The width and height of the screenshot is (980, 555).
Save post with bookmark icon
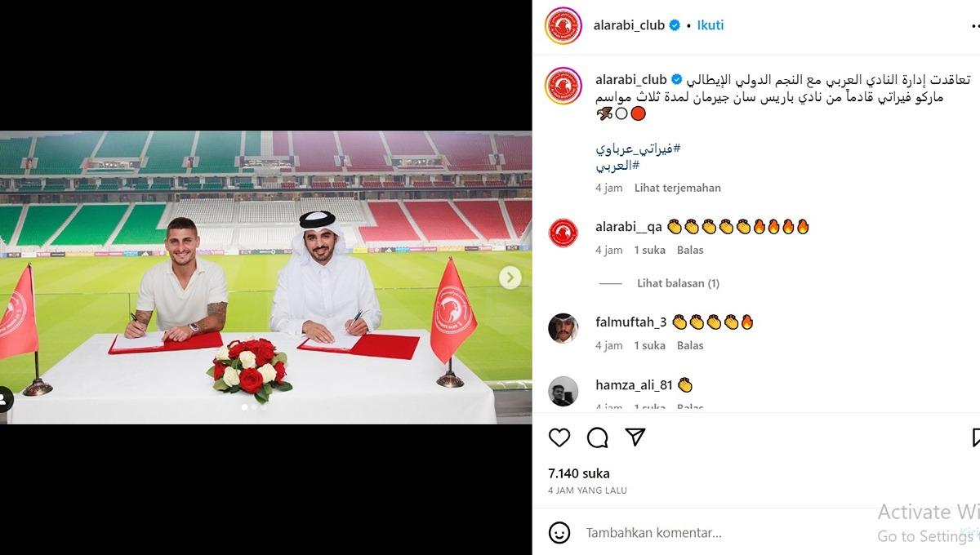coord(976,437)
